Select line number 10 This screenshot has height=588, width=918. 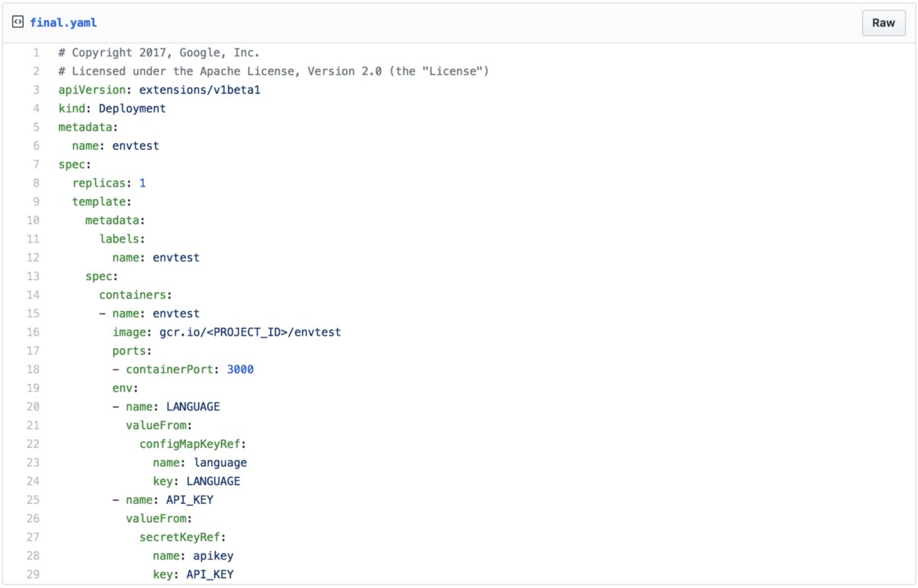tap(33, 220)
